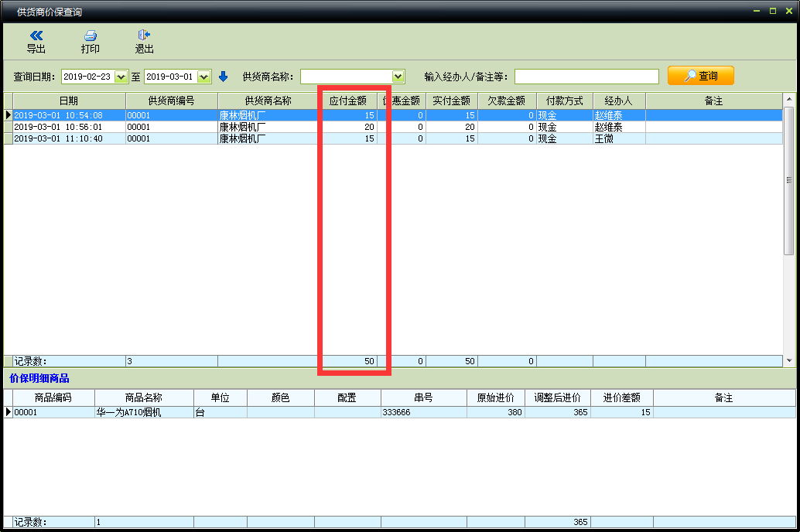Screen dimensions: 800x532
Task: Click the 串号 column header
Action: [x=423, y=397]
